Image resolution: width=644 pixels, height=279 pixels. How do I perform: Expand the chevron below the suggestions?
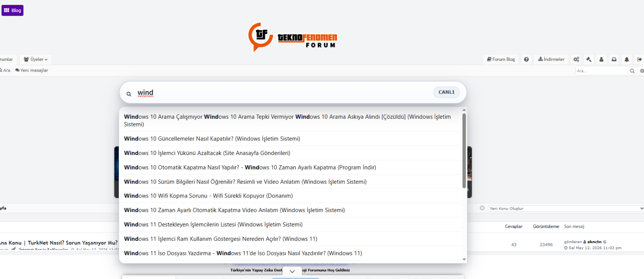pos(292,271)
